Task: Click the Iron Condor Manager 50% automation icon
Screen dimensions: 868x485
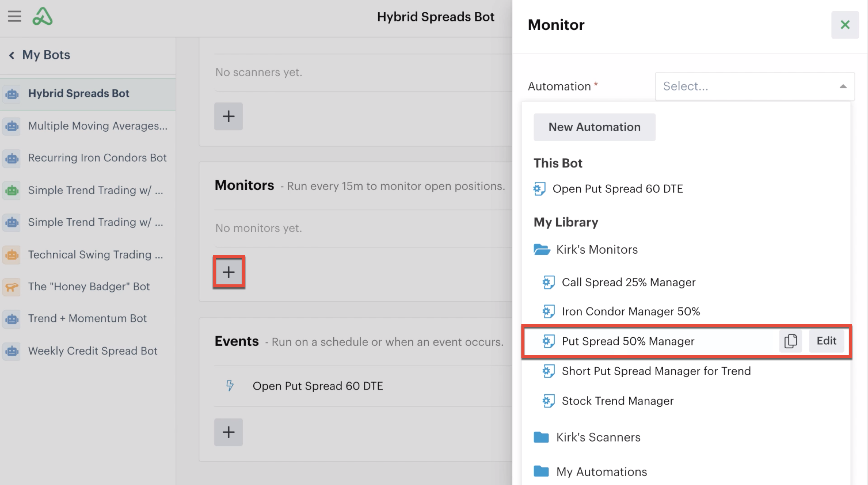Action: pos(549,311)
